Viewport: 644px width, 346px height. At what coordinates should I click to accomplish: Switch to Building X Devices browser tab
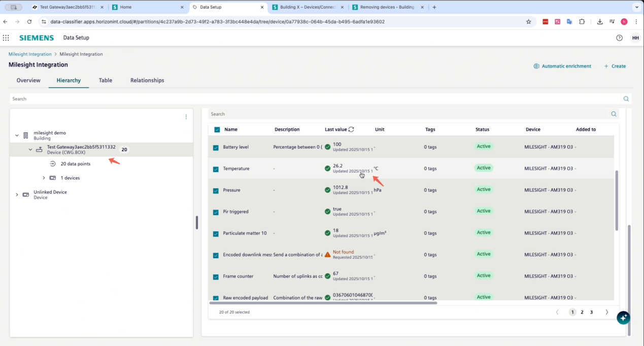tap(307, 7)
